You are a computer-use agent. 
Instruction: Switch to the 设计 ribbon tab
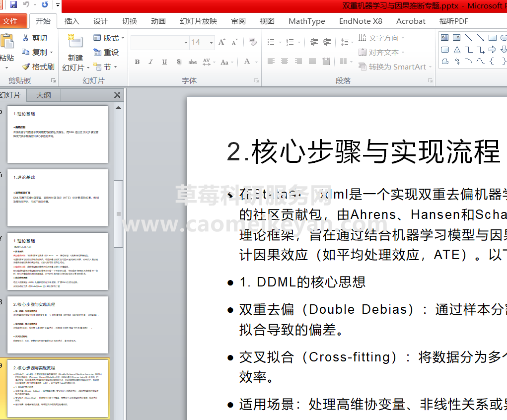pyautogui.click(x=101, y=21)
